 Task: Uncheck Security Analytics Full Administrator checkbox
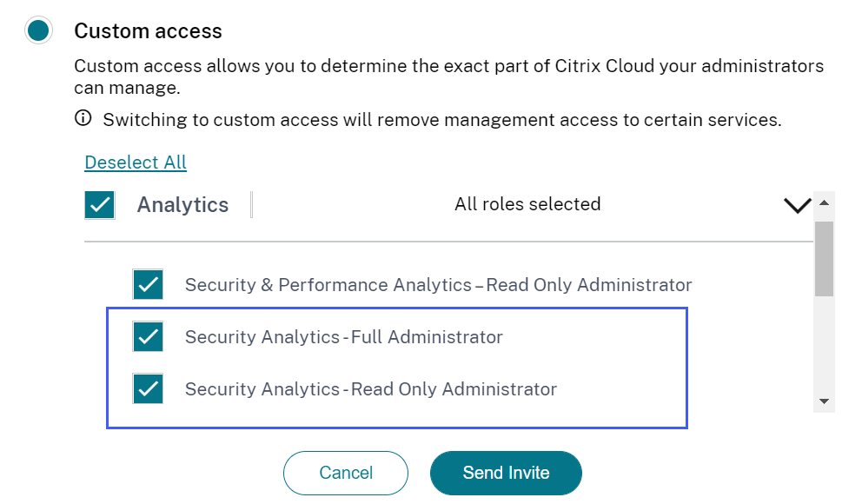[x=149, y=336]
